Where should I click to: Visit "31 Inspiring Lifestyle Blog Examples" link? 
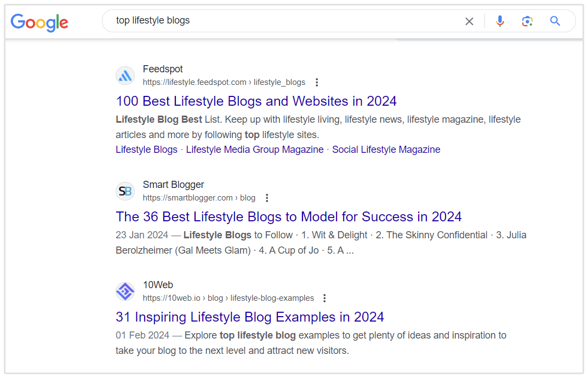tap(249, 317)
